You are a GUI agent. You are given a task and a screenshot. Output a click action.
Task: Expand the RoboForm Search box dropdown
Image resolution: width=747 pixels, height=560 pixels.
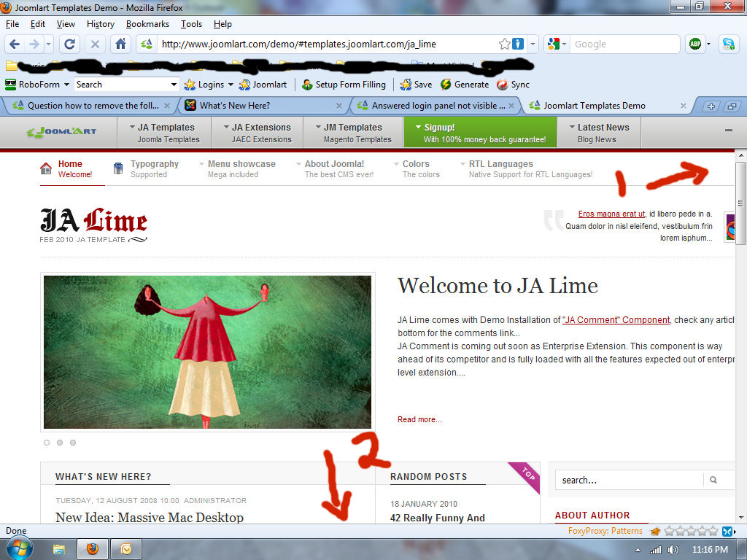174,85
